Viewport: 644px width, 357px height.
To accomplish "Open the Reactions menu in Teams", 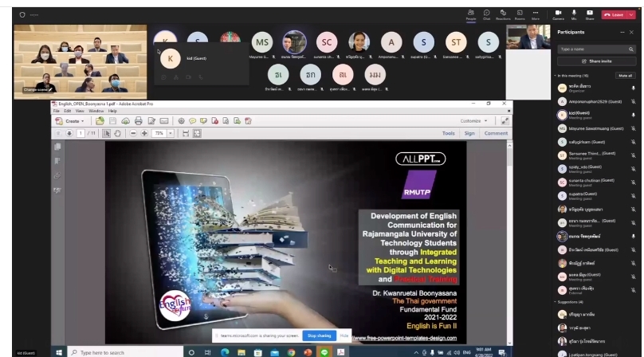I will pyautogui.click(x=503, y=15).
